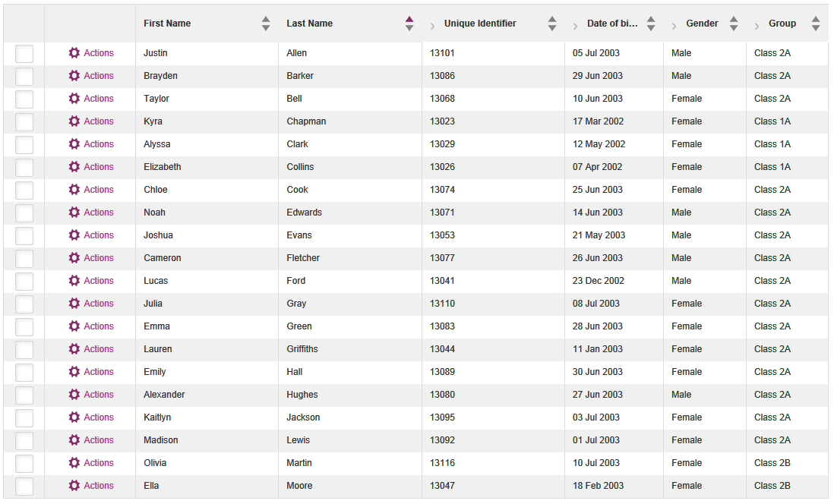Click the Date of birth sort arrows
The width and height of the screenshot is (834, 504).
[x=650, y=24]
